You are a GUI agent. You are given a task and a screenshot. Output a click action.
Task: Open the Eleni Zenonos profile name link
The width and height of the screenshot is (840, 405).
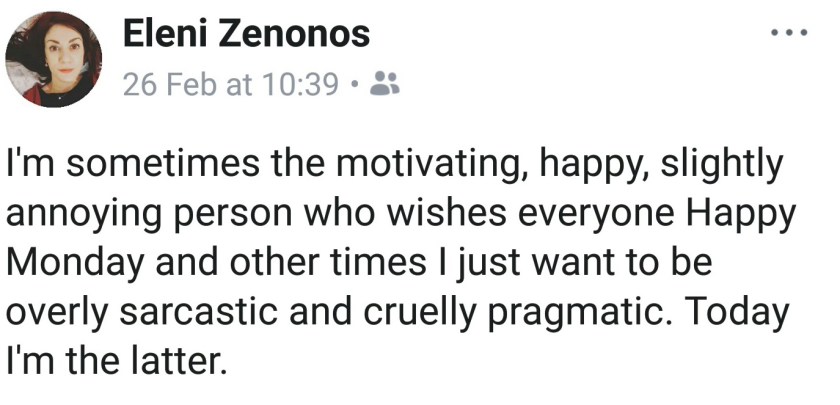coord(246,35)
